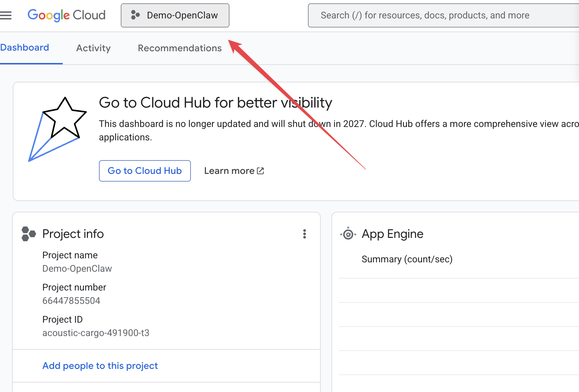Switch to the Activity tab
The width and height of the screenshot is (579, 392).
[x=93, y=48]
